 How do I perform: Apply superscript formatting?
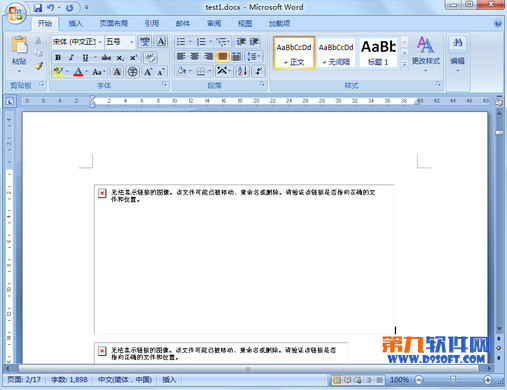coord(133,58)
